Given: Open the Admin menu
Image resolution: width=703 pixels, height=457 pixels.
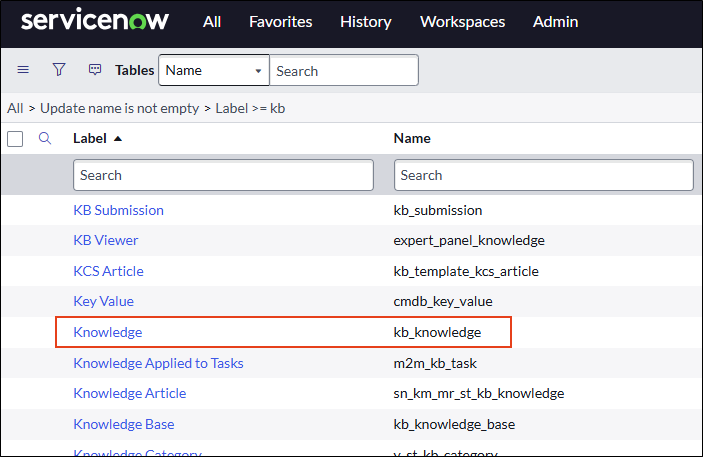Looking at the screenshot, I should click(x=555, y=22).
